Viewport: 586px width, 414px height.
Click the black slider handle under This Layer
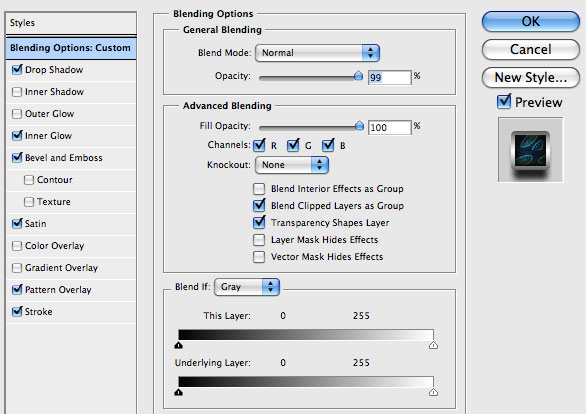click(178, 345)
